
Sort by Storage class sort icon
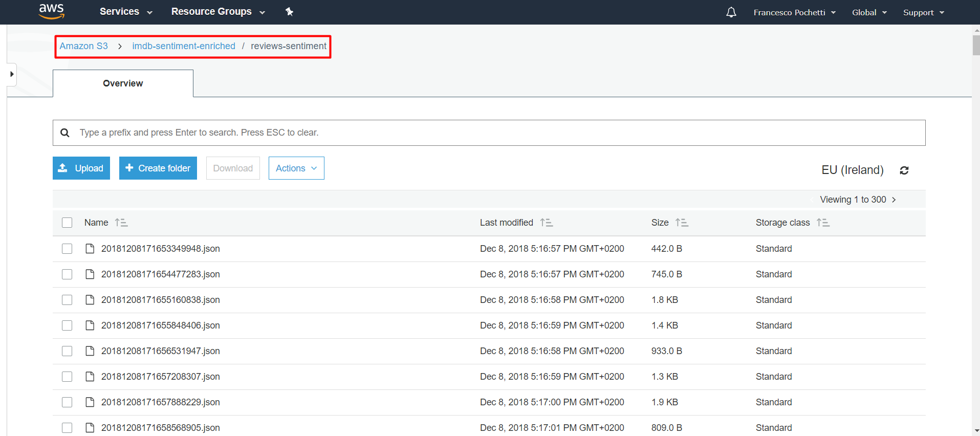click(823, 223)
